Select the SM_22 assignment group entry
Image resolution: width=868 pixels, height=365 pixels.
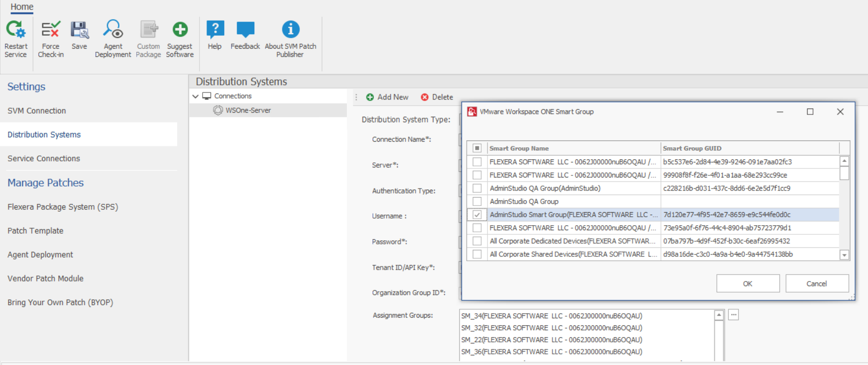click(552, 340)
